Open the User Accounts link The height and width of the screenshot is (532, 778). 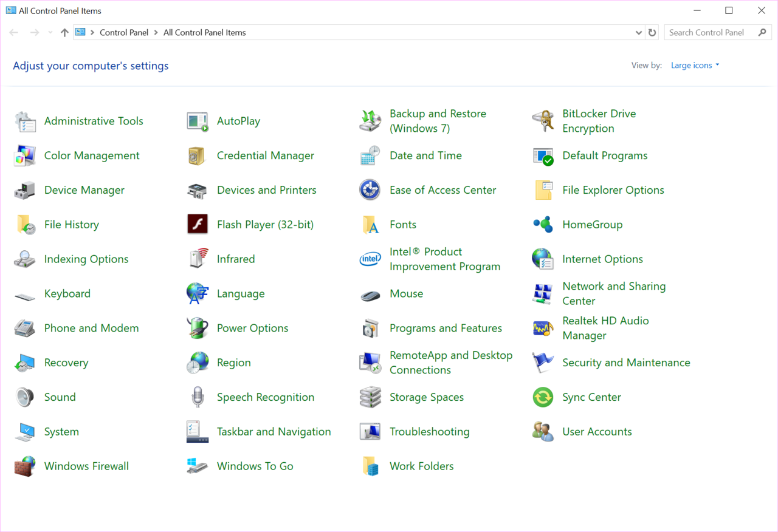pos(597,432)
